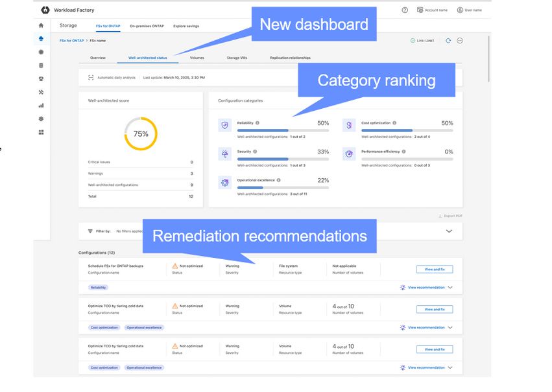The height and width of the screenshot is (392, 552).
Task: Click the 75% well-architected score ring
Action: 141,133
